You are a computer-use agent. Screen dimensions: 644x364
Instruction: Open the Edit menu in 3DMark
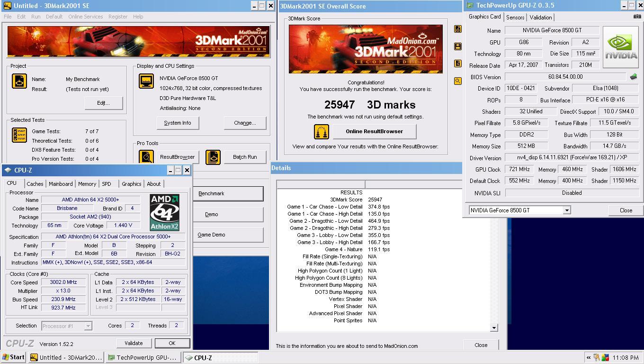(21, 17)
